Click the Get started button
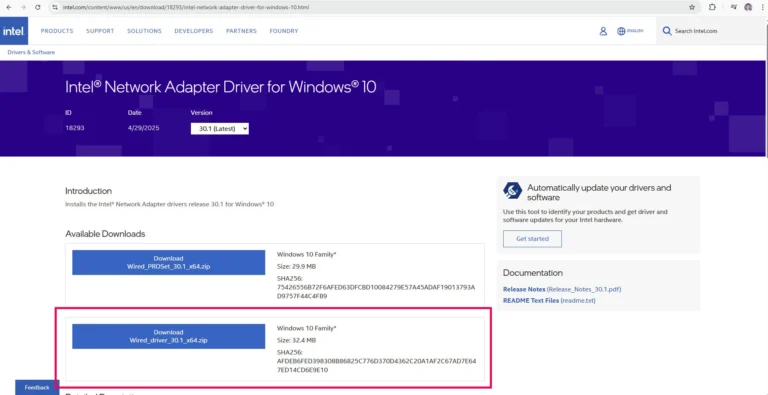768x395 pixels. coord(532,239)
